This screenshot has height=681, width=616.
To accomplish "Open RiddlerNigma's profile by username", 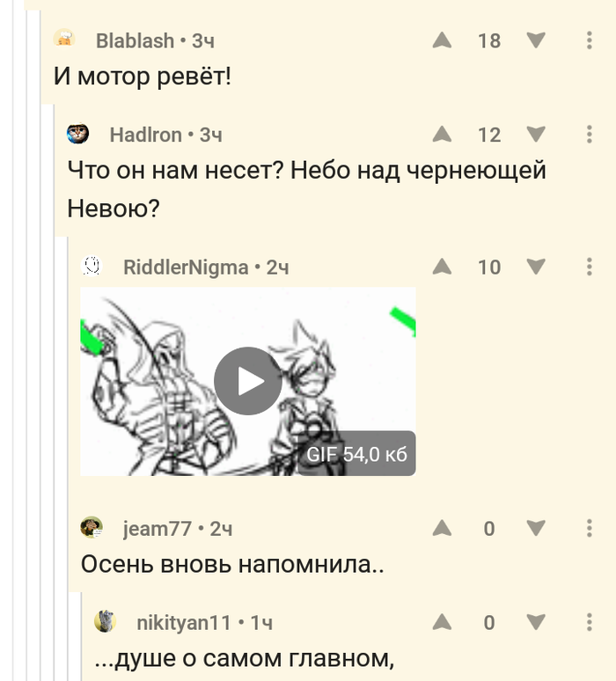I will [x=186, y=267].
